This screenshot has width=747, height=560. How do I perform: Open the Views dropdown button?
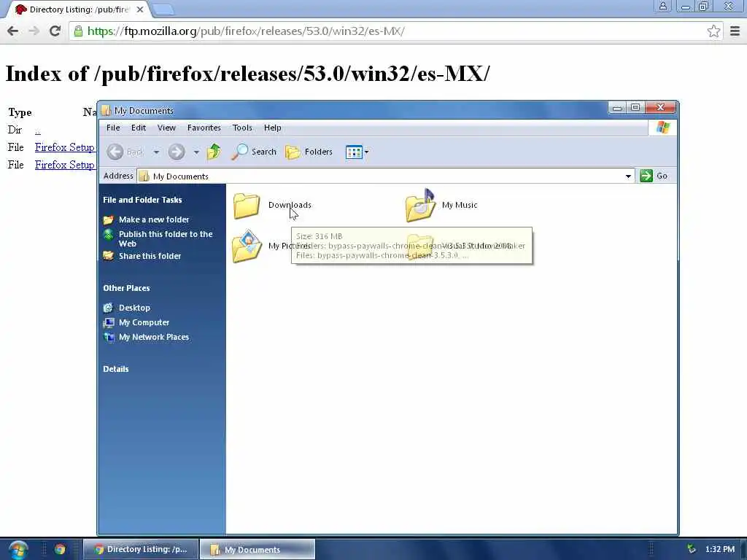357,152
